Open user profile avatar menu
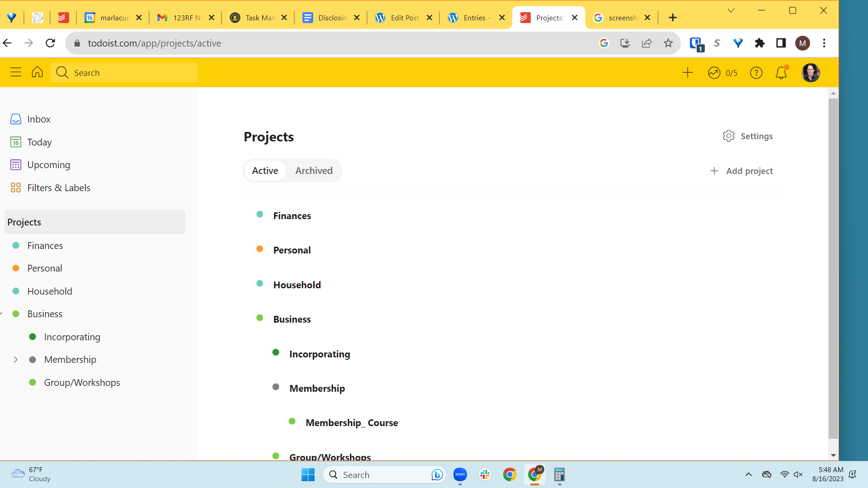 click(x=811, y=73)
